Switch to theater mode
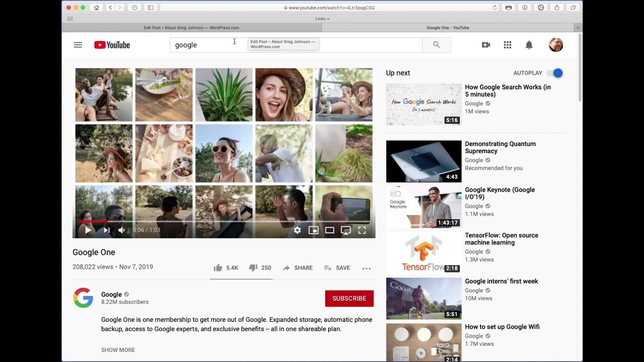 [330, 230]
